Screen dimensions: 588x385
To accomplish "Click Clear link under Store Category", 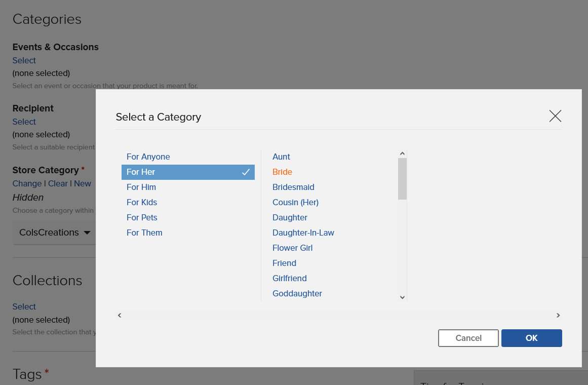I will point(58,183).
